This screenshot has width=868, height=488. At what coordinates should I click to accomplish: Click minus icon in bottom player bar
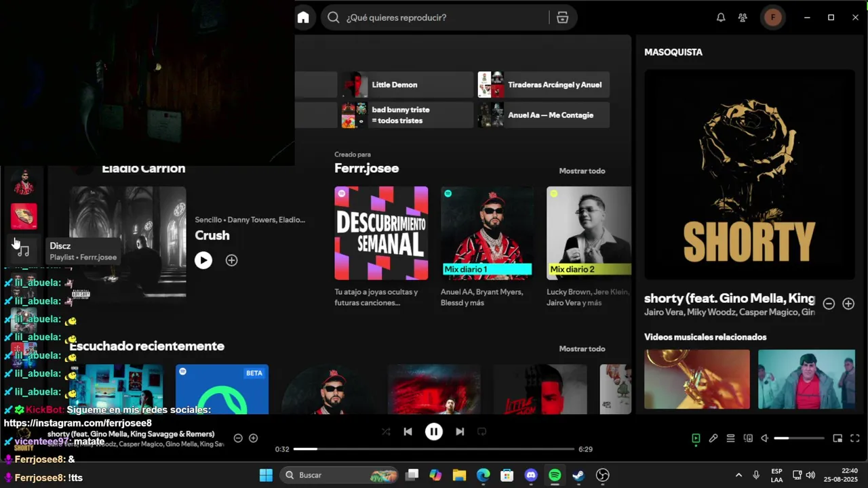238,438
